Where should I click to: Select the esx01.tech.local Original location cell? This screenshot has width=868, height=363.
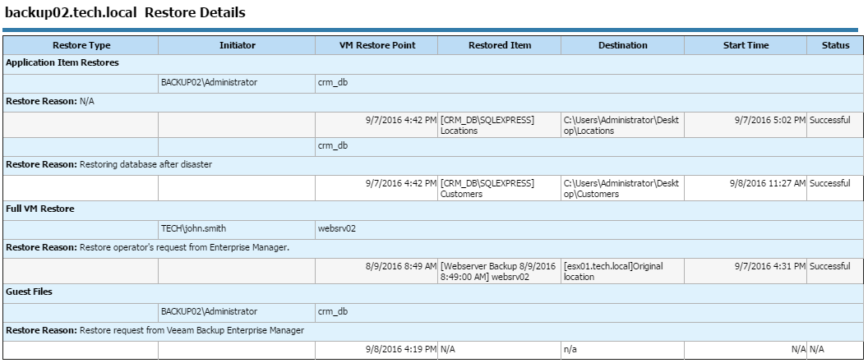623,272
